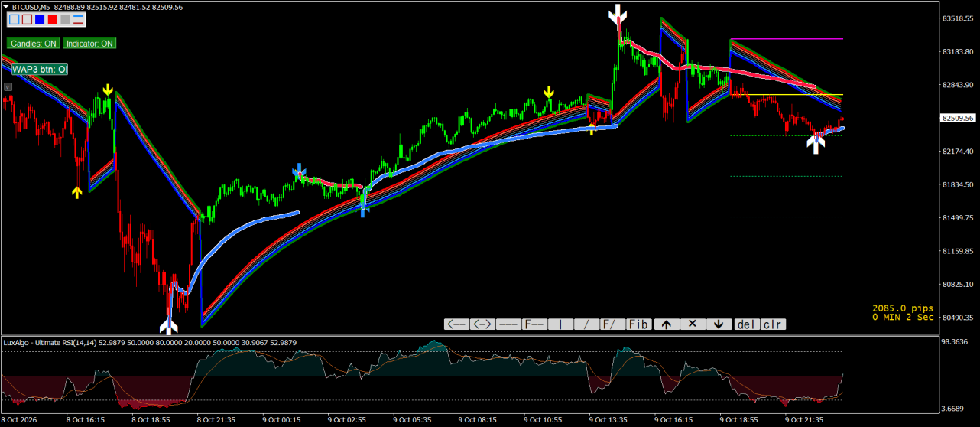Pick the solid red color swatch
The image size is (980, 427).
[x=53, y=19]
